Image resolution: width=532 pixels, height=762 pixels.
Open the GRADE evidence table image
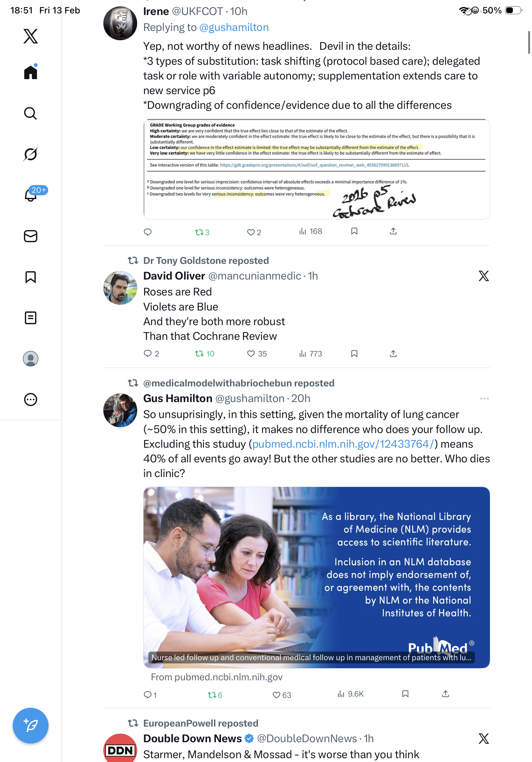click(x=316, y=169)
